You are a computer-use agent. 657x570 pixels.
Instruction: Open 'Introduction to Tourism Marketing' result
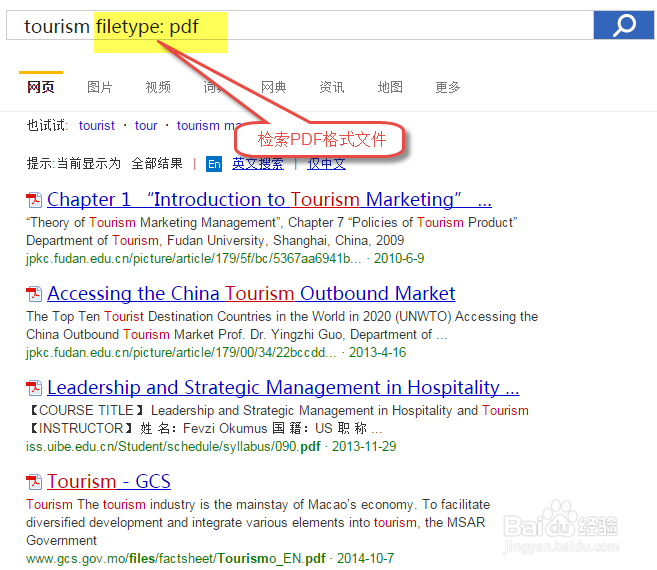[x=269, y=200]
